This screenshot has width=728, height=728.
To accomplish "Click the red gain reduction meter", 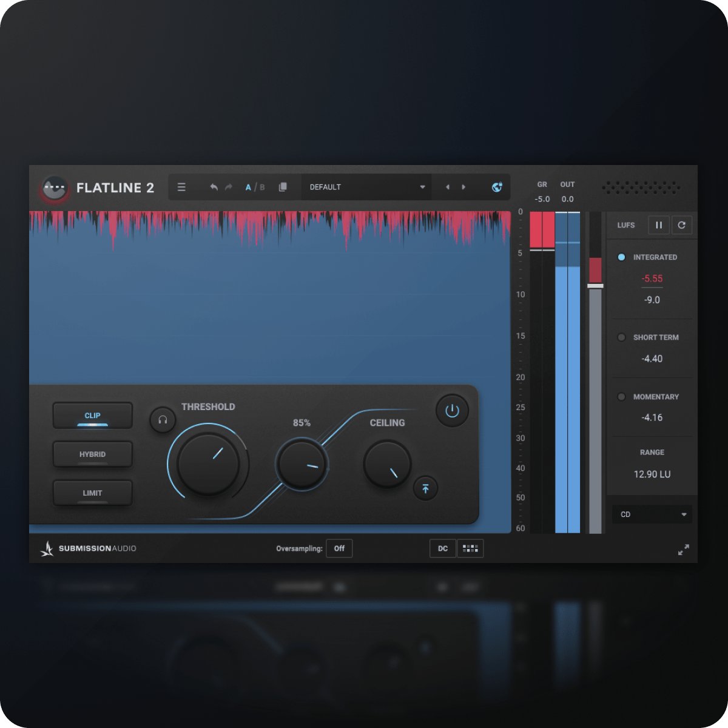I will (542, 231).
